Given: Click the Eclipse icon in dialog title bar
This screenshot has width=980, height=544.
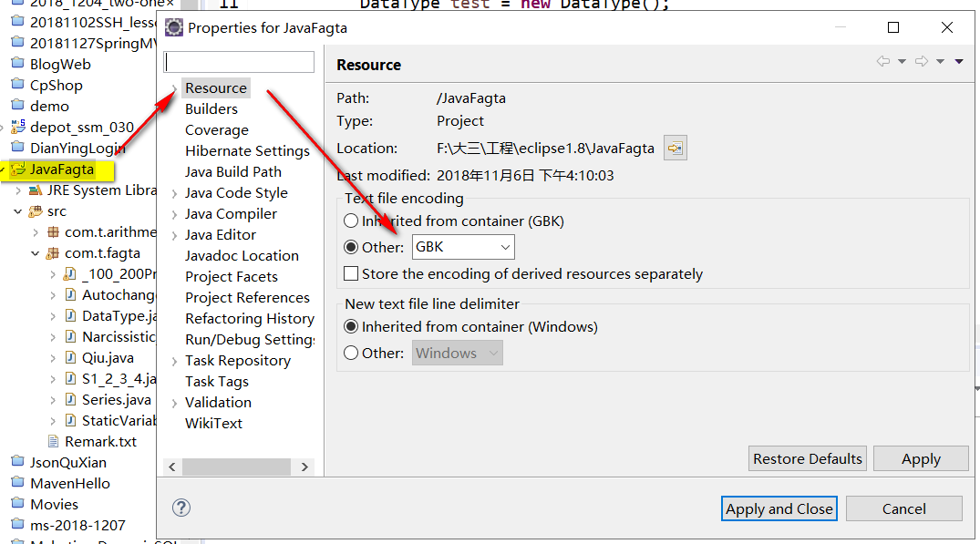Looking at the screenshot, I should (174, 27).
